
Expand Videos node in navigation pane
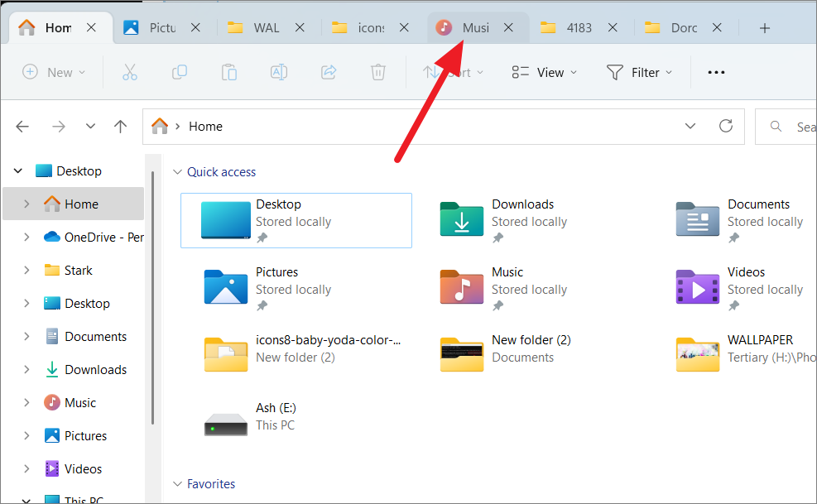point(26,468)
